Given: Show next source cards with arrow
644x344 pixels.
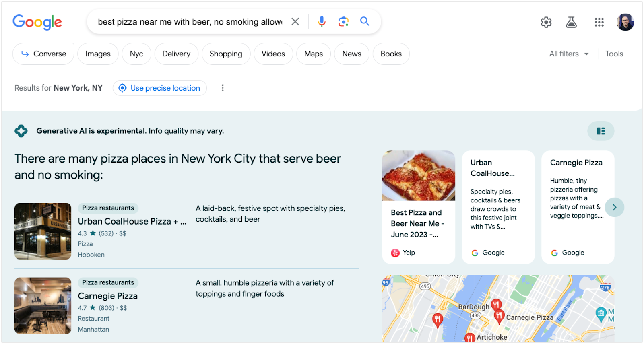Looking at the screenshot, I should click(x=615, y=207).
